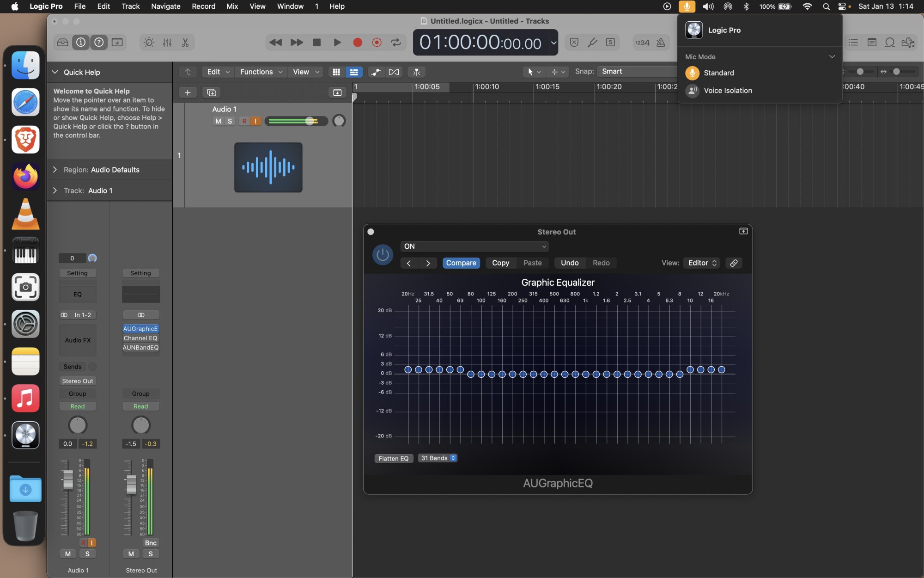Screen dimensions: 924x578
Task: Open the ON preset dropdown in plugin
Action: point(474,246)
